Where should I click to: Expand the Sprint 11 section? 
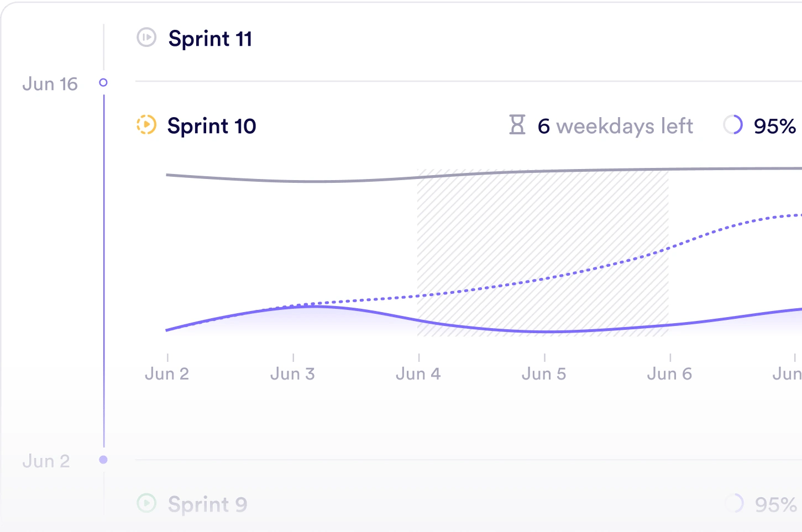(211, 38)
